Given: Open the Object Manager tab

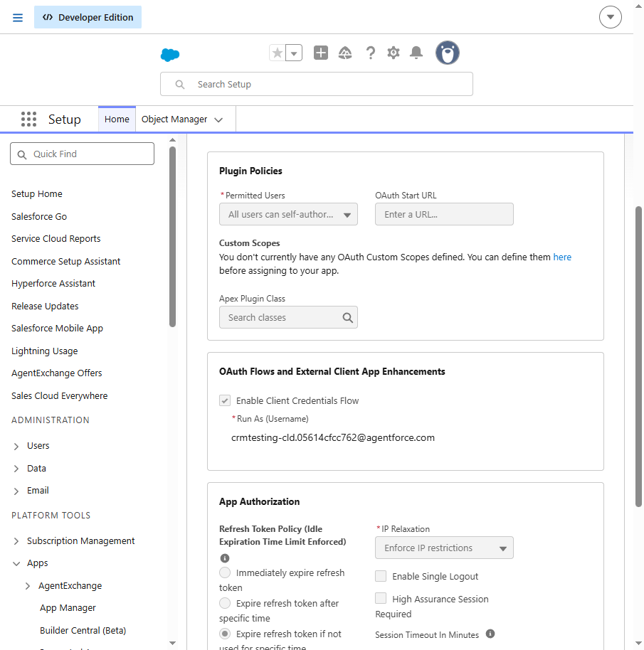Looking at the screenshot, I should coord(174,119).
